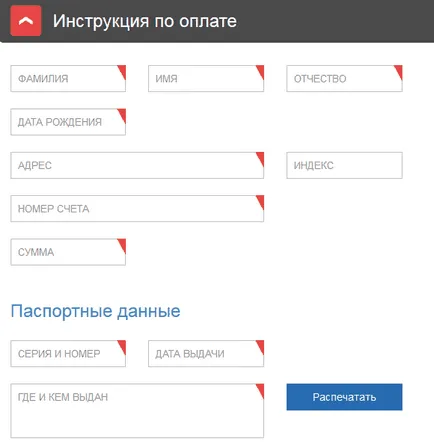Focus the ИМЯ input field
434x442 pixels.
click(206, 79)
